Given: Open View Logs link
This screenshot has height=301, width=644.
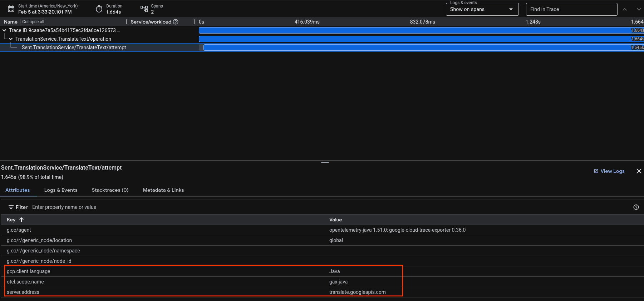Looking at the screenshot, I should click(x=609, y=171).
